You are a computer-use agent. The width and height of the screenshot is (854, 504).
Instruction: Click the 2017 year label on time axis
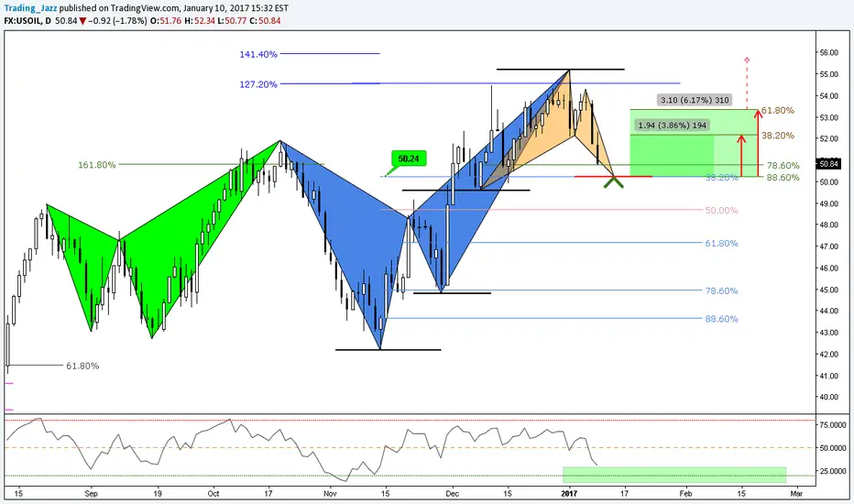click(x=569, y=494)
